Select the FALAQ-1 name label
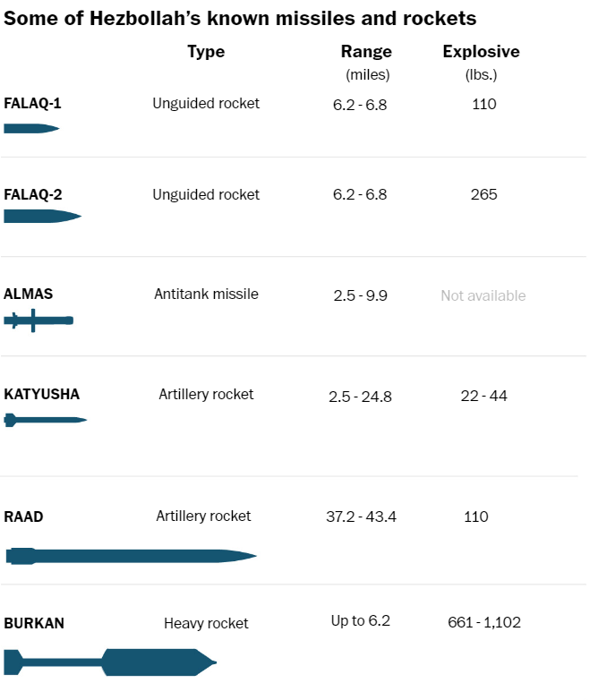 click(32, 103)
